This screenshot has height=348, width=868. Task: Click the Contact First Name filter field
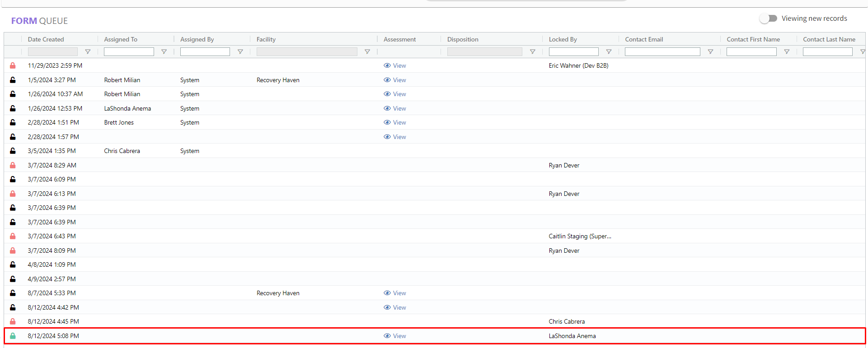pyautogui.click(x=751, y=52)
